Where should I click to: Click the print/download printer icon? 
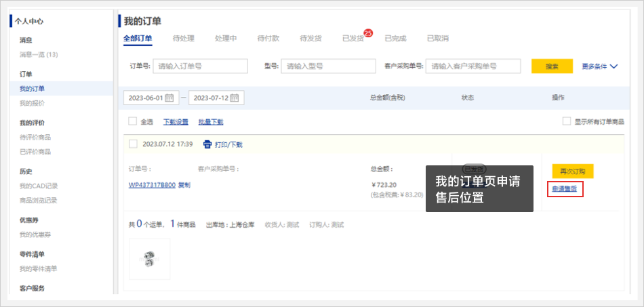[x=208, y=144]
